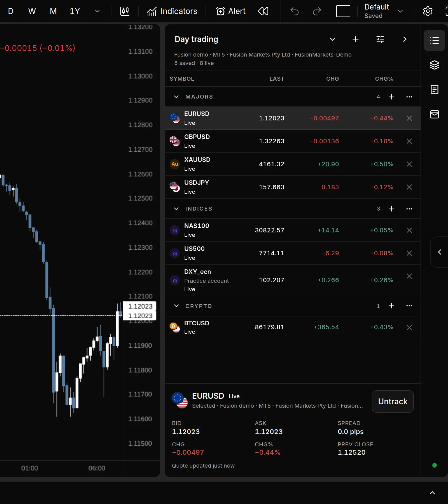
Task: Select the M timeframe
Action: tap(53, 11)
